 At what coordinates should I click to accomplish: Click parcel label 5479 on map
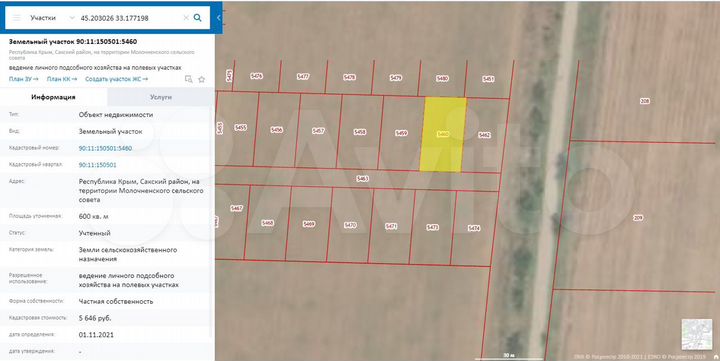[396, 78]
